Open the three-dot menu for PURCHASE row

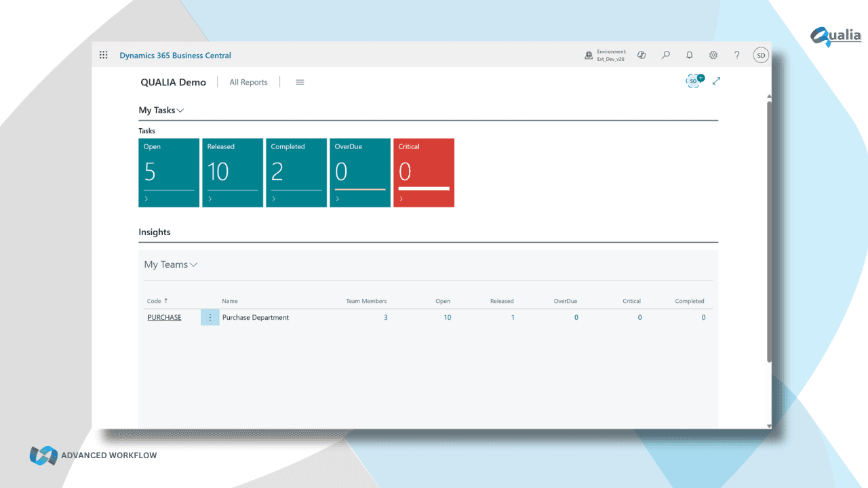[x=210, y=317]
